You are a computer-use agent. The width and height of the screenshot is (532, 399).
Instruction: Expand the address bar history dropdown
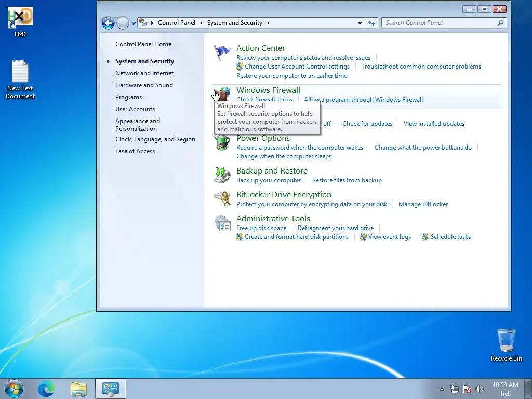click(360, 23)
